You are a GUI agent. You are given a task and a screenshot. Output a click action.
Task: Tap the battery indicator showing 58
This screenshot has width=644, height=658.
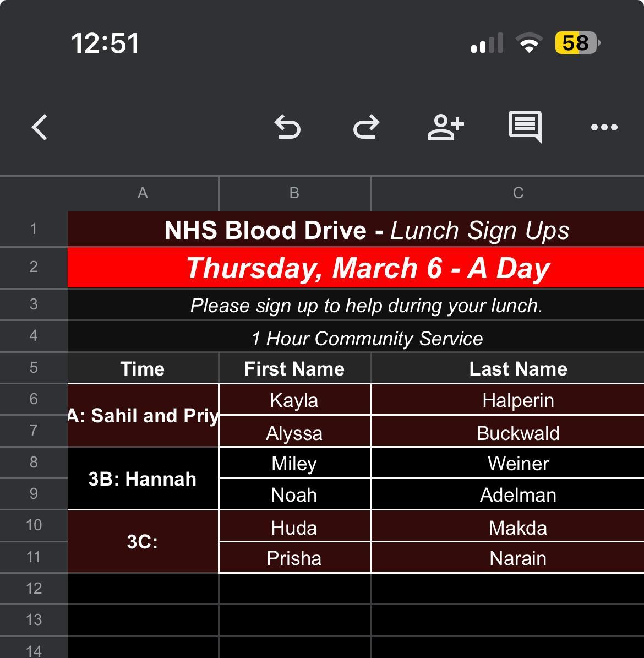pos(577,43)
